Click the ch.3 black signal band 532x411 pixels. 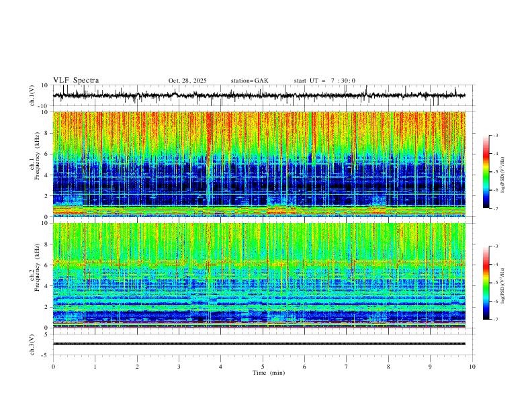coord(259,344)
